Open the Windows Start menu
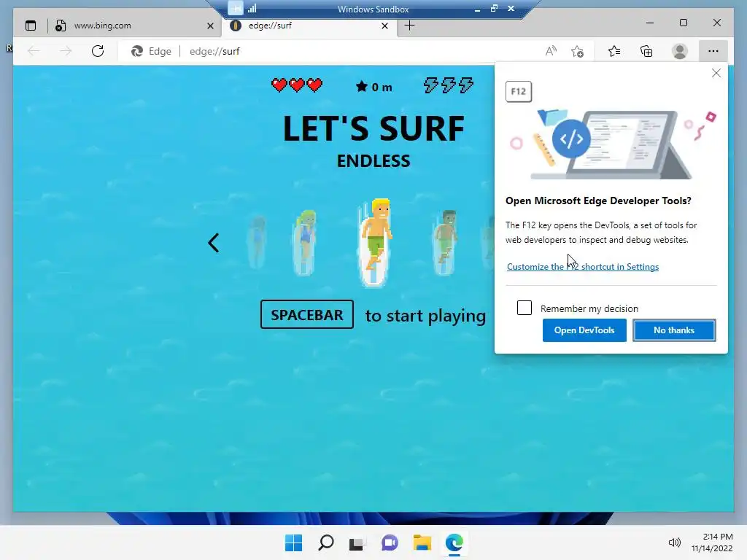 click(293, 542)
